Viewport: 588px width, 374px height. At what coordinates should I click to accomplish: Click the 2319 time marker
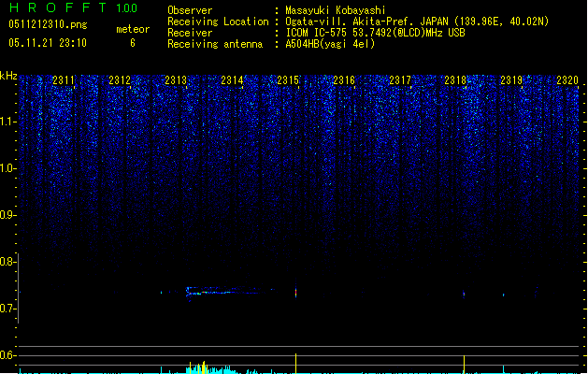(511, 80)
